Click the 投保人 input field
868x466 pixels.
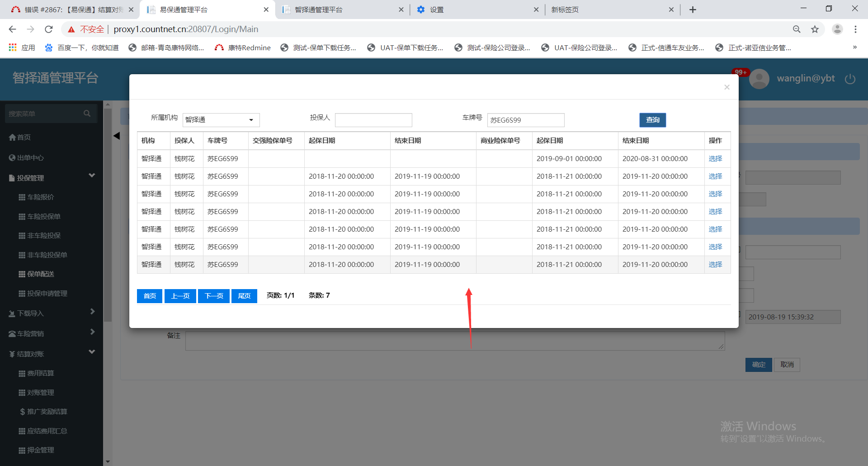[x=373, y=120]
